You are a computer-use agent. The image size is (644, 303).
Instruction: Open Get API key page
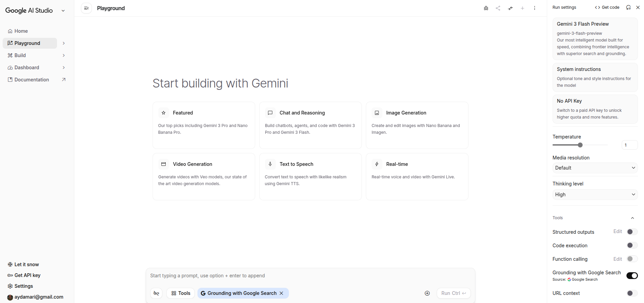24,275
